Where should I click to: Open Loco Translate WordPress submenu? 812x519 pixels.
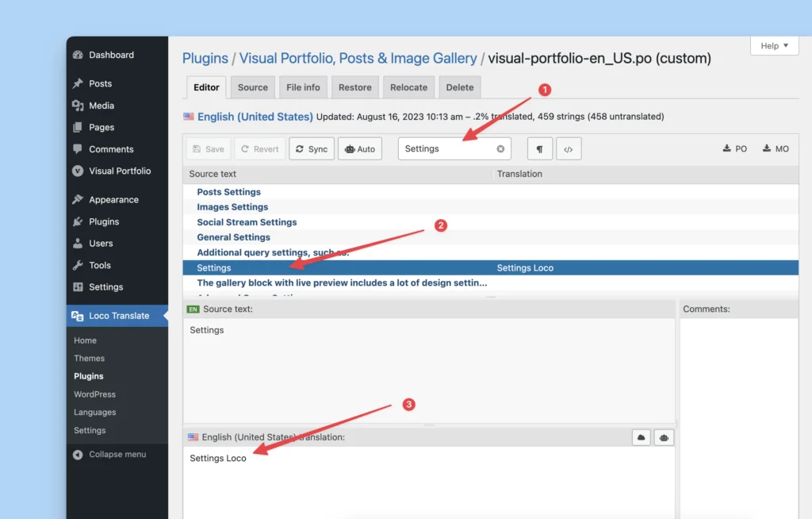click(95, 394)
